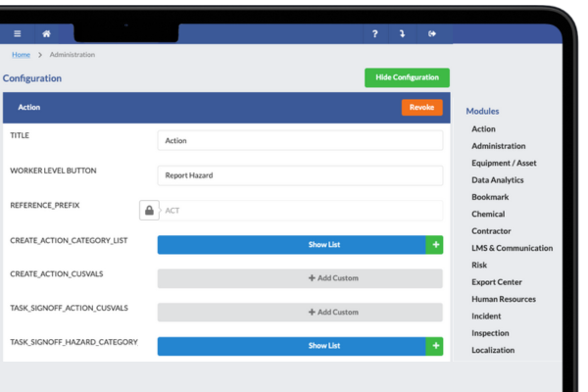Click the orange Revoke button

pyautogui.click(x=421, y=108)
